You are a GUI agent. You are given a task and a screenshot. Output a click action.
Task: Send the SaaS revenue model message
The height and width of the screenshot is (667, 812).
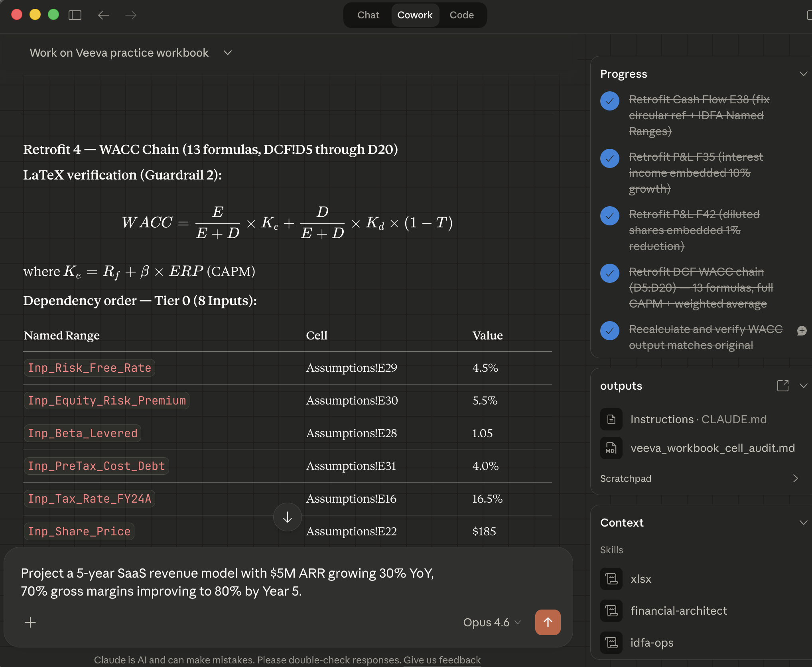point(548,622)
